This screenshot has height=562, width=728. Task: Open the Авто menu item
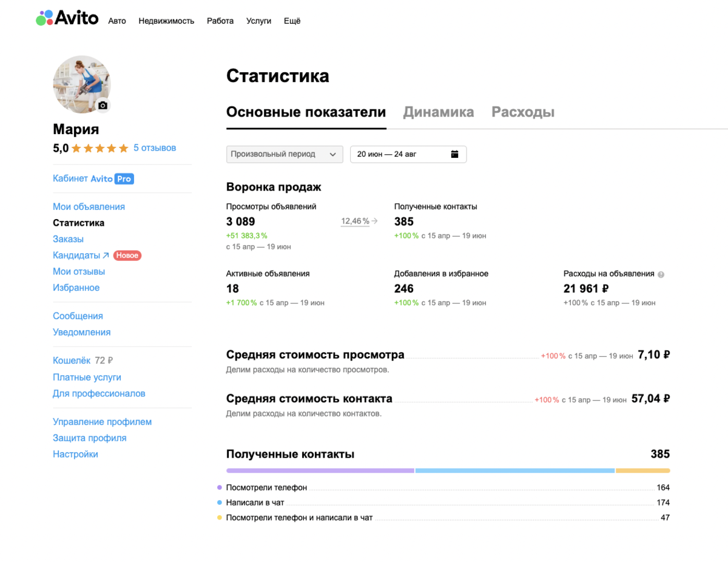coord(117,21)
